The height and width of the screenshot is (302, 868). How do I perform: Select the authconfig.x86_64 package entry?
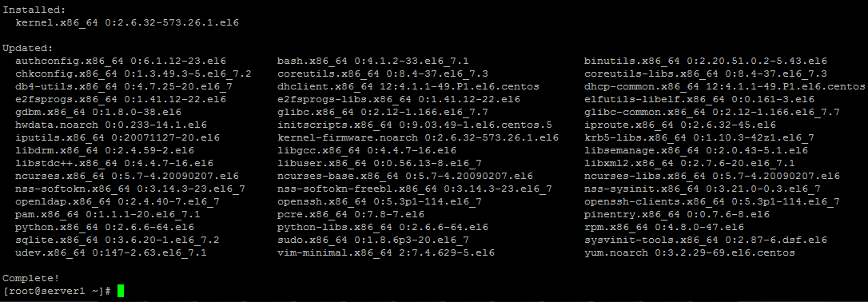(121, 61)
